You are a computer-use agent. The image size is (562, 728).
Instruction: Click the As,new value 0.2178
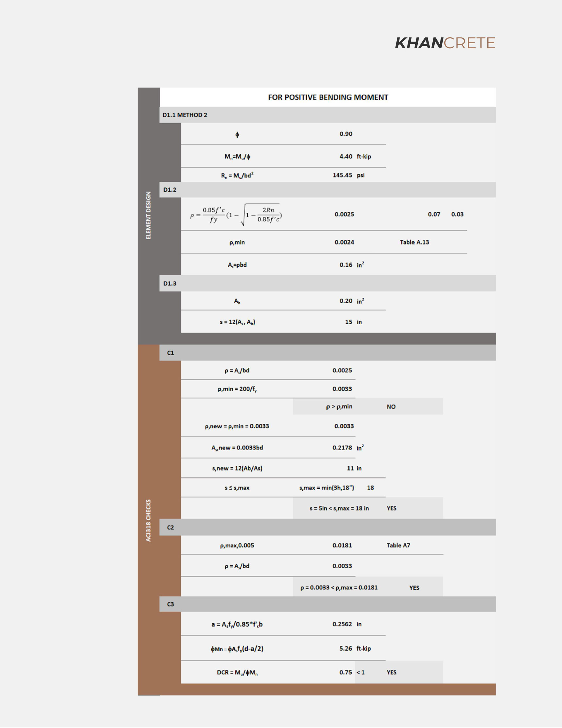point(342,448)
